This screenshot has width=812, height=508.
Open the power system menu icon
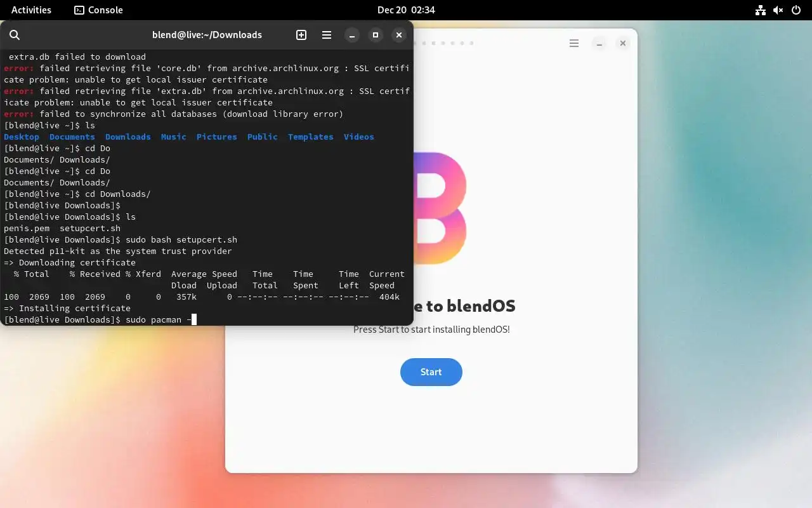point(796,10)
